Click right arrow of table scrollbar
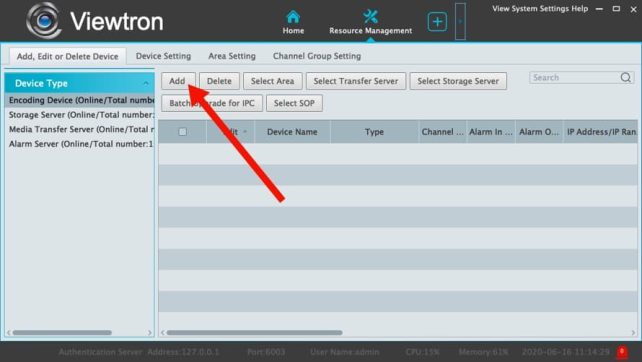 click(x=633, y=333)
